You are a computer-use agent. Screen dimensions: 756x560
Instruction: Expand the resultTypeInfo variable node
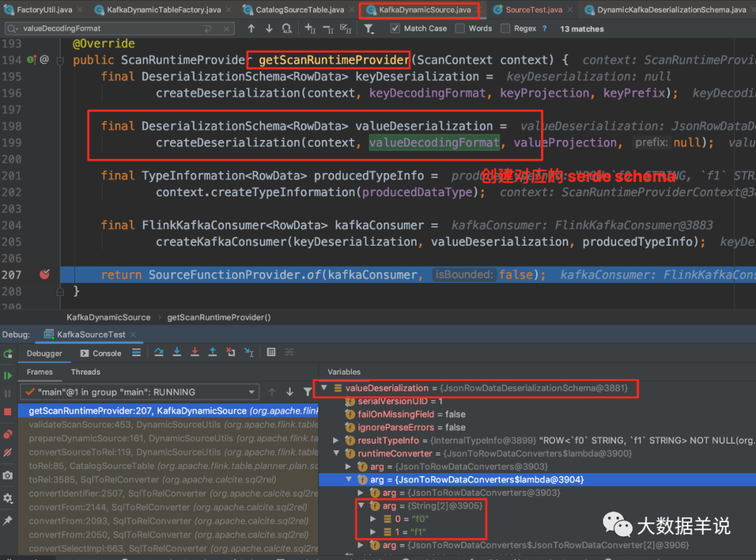pyautogui.click(x=336, y=440)
